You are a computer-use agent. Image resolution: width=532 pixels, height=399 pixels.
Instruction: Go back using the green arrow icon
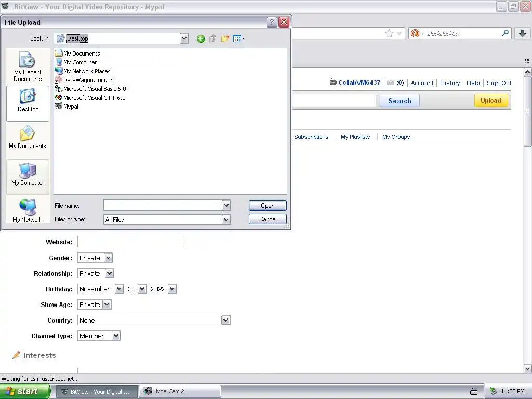tap(201, 38)
